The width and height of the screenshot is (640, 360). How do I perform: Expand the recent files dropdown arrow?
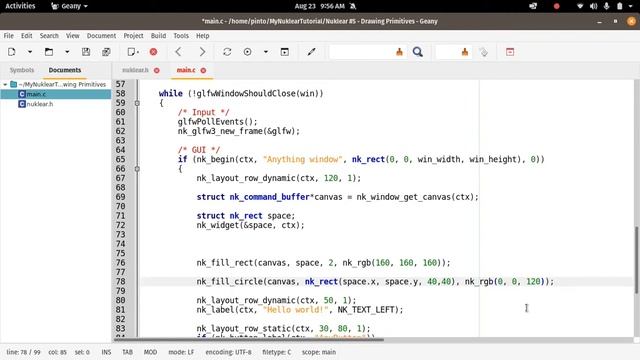[67, 52]
